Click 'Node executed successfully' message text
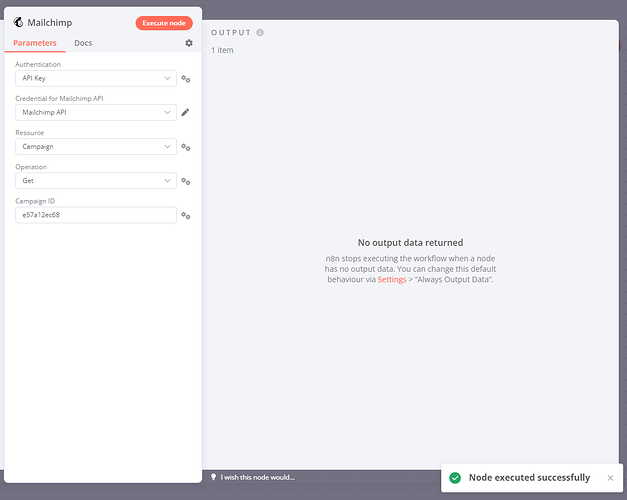 click(x=529, y=478)
